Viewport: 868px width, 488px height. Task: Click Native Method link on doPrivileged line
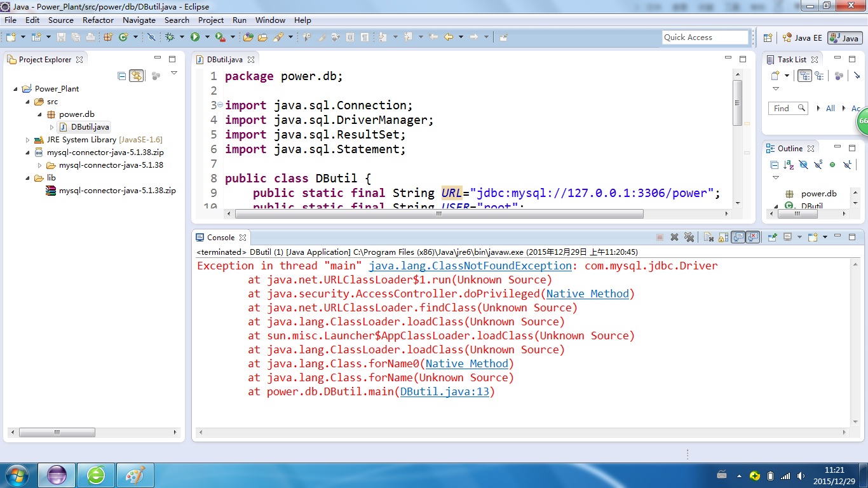[588, 294]
